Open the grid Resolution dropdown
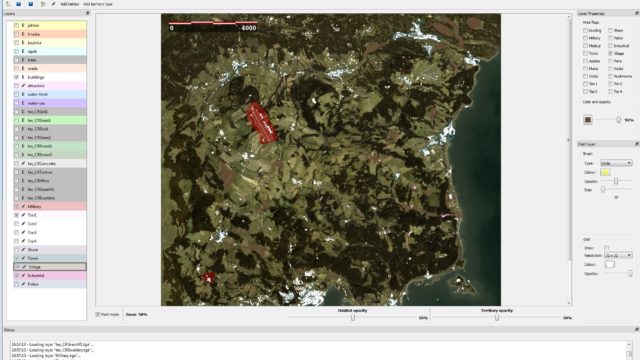Viewport: 640px width, 360px height. click(x=618, y=255)
